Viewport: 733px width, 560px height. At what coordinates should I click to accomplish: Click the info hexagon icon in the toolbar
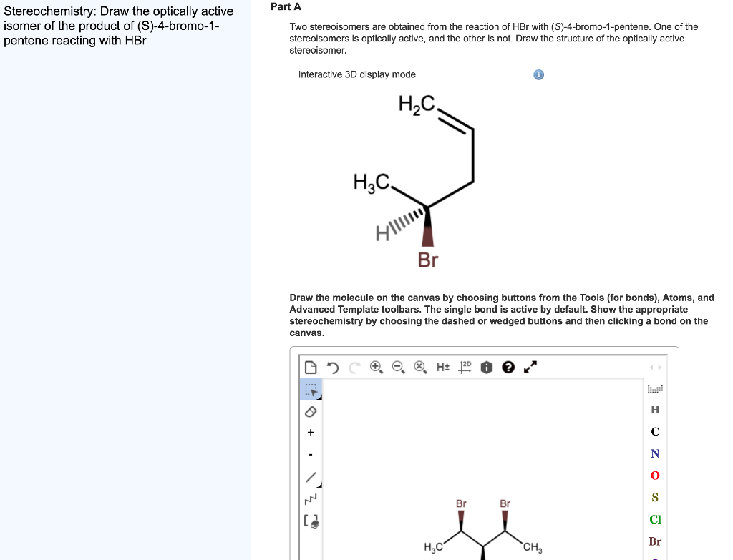[x=486, y=367]
